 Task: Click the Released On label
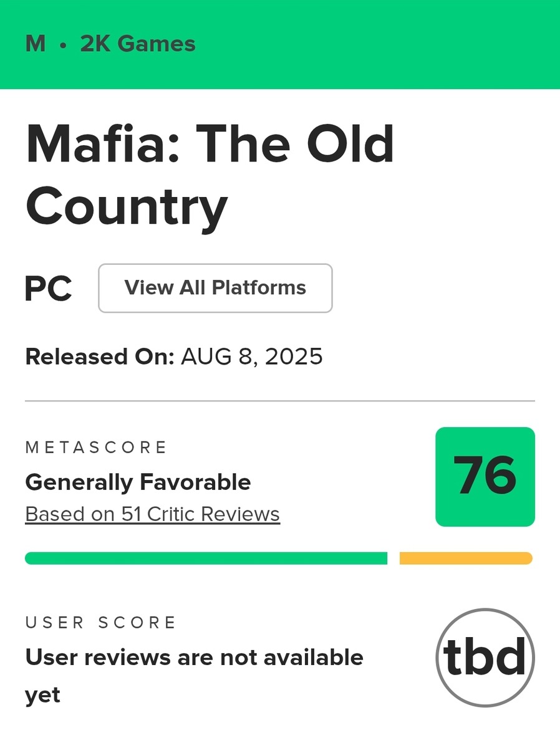pyautogui.click(x=99, y=357)
